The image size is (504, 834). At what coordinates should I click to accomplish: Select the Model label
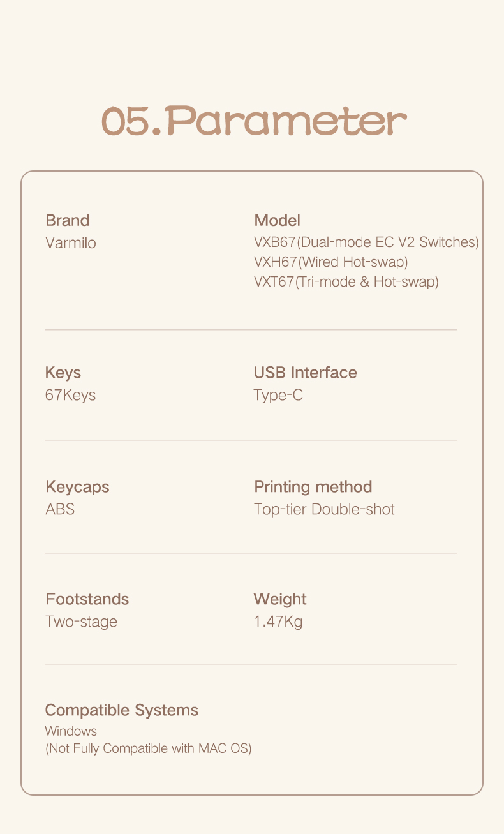point(277,221)
